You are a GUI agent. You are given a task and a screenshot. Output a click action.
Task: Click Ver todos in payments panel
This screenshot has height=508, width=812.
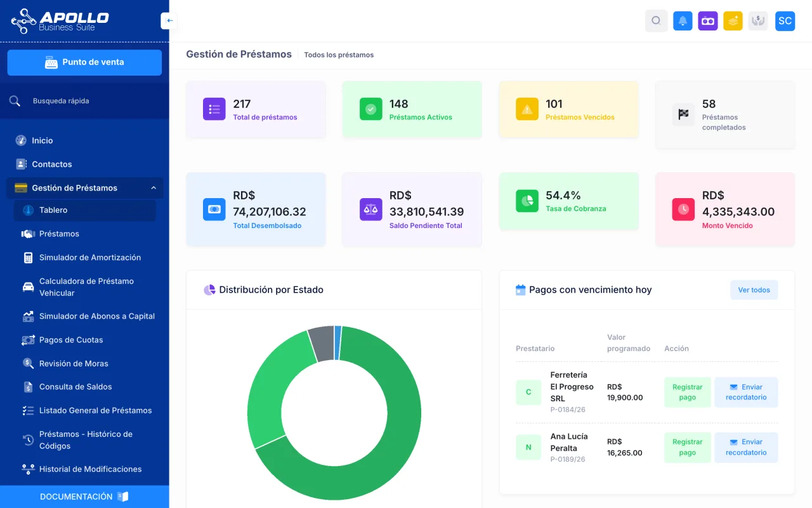point(754,290)
